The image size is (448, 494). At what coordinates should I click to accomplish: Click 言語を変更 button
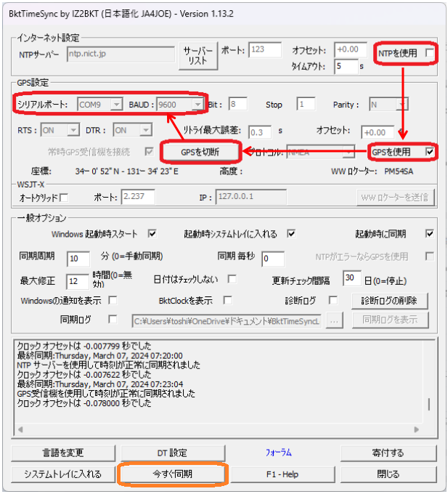(63, 453)
